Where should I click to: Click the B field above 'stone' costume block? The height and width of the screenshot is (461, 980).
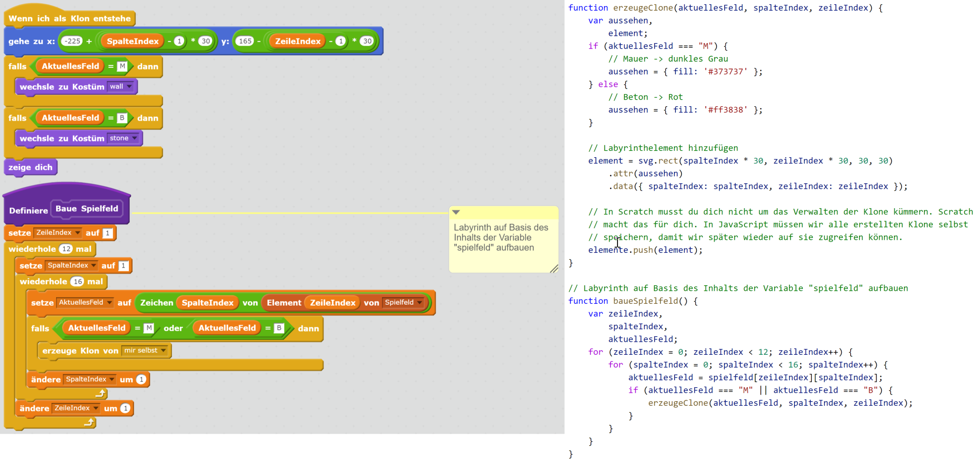coord(122,118)
